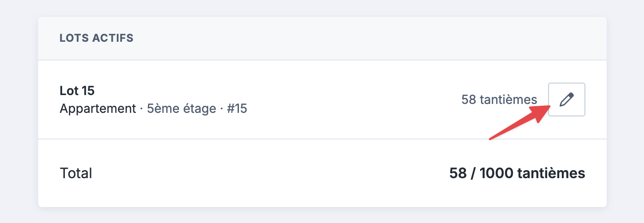Click the red arrow annotation tip

pyautogui.click(x=550, y=107)
